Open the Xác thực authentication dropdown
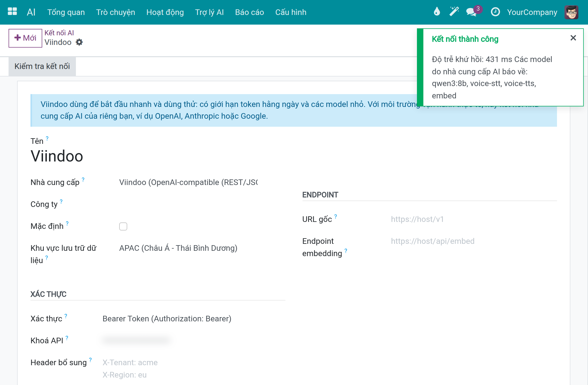The image size is (588, 385). (194, 319)
